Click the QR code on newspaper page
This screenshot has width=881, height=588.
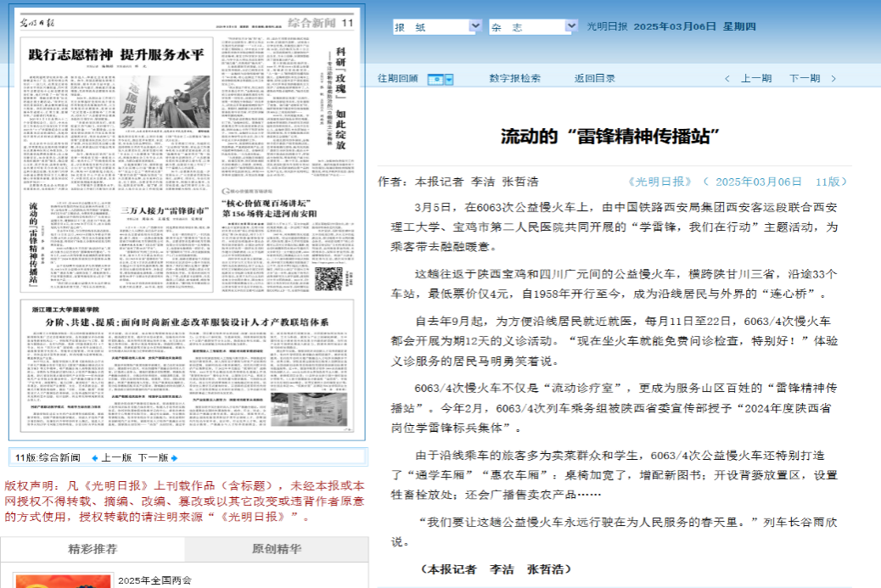(328, 277)
